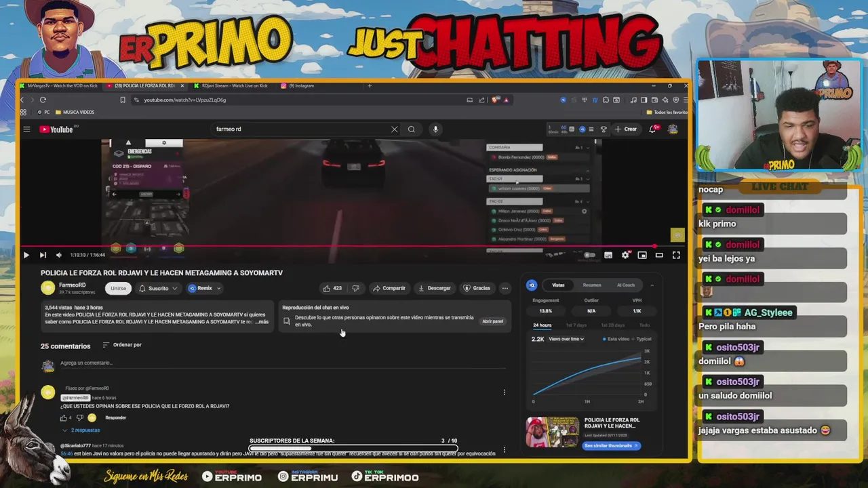The image size is (868, 488).
Task: Go back in the browser
Action: point(22,100)
